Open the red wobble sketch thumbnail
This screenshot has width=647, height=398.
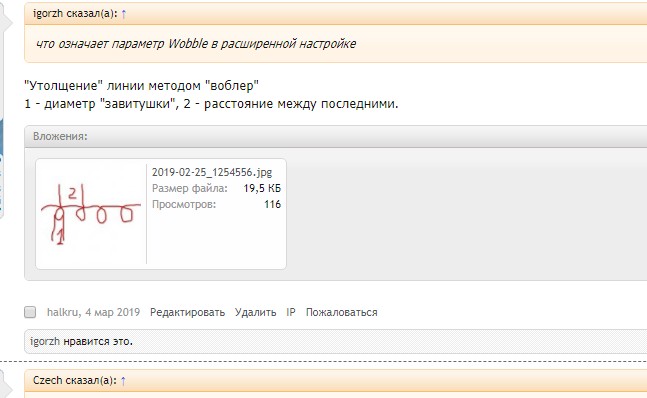coord(91,214)
